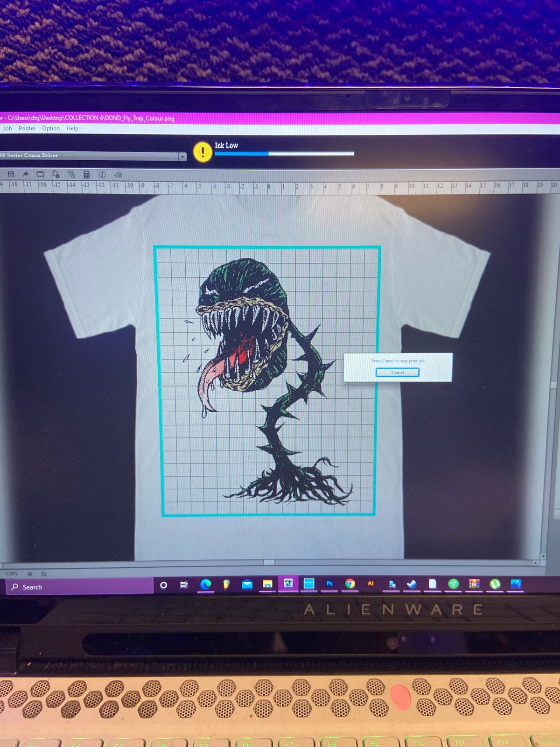Screen dimensions: 560x747
Task: Open WinRAR from the taskbar
Action: pyautogui.click(x=474, y=584)
